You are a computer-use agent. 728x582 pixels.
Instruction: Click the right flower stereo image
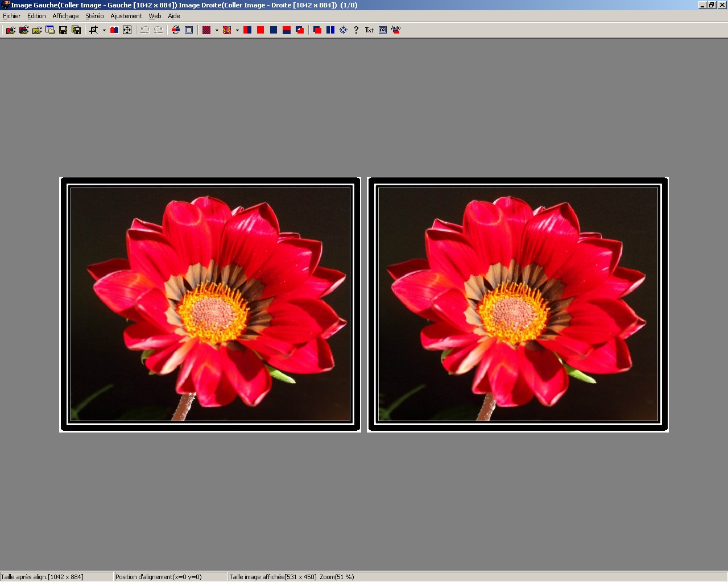pos(518,305)
